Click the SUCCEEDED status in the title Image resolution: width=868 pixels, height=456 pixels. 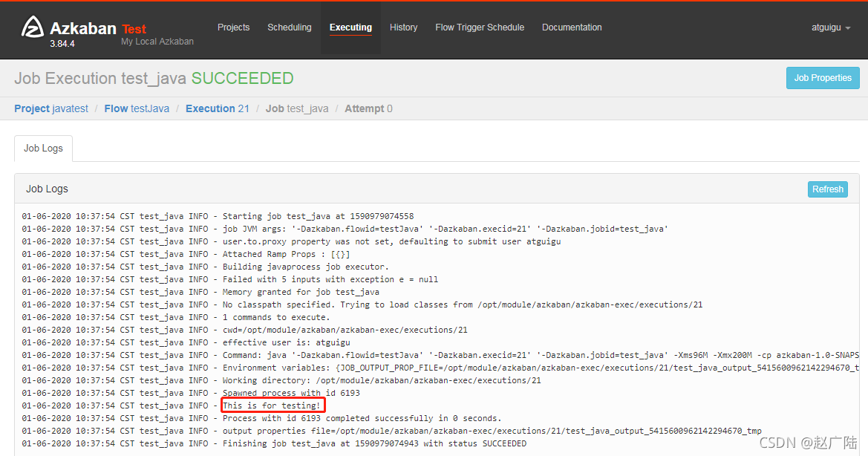coord(243,79)
